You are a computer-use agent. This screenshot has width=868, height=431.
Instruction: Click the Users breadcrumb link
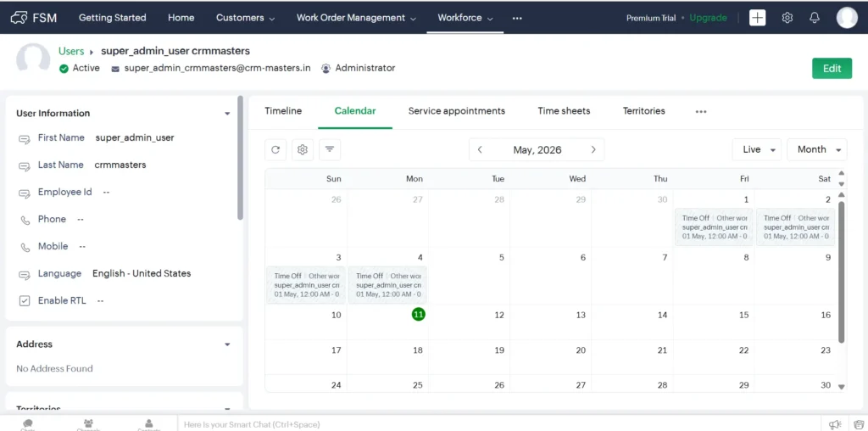(x=71, y=51)
